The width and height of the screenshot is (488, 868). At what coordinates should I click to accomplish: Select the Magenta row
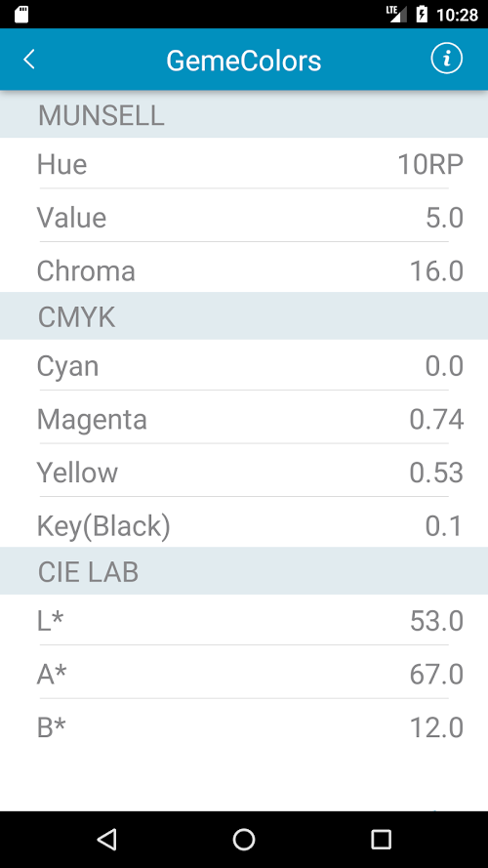click(244, 419)
